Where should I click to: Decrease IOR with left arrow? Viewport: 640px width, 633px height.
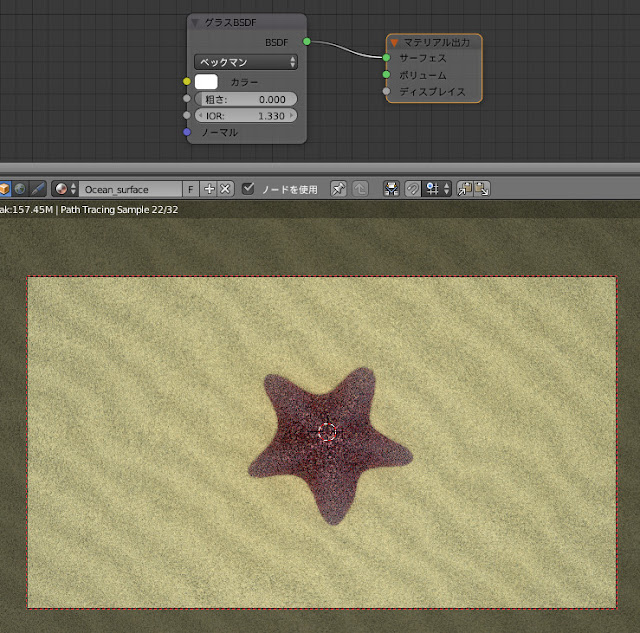200,115
